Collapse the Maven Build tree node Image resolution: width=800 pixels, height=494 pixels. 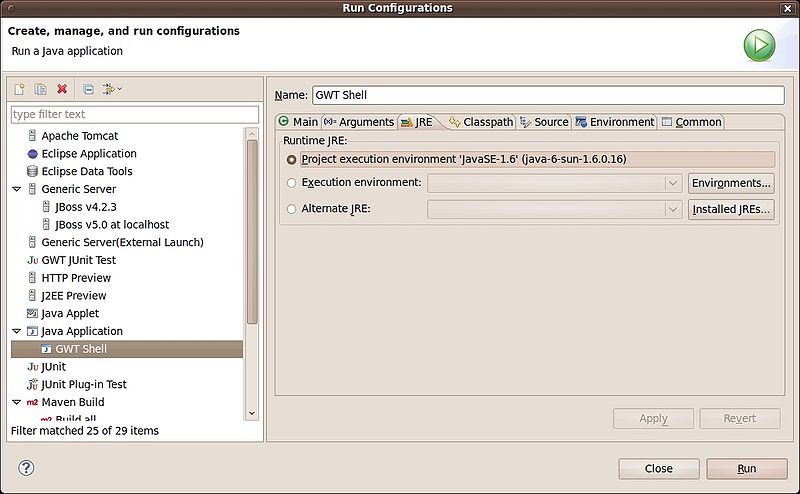point(17,402)
